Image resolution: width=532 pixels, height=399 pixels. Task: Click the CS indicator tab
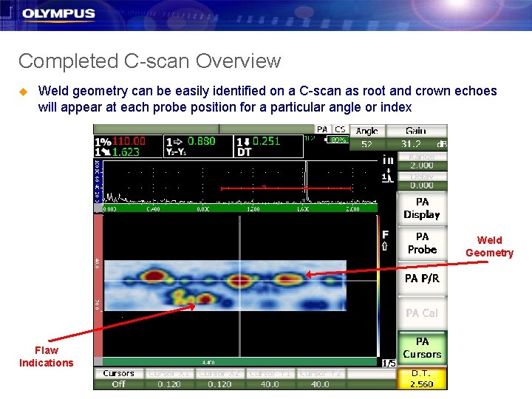[340, 129]
